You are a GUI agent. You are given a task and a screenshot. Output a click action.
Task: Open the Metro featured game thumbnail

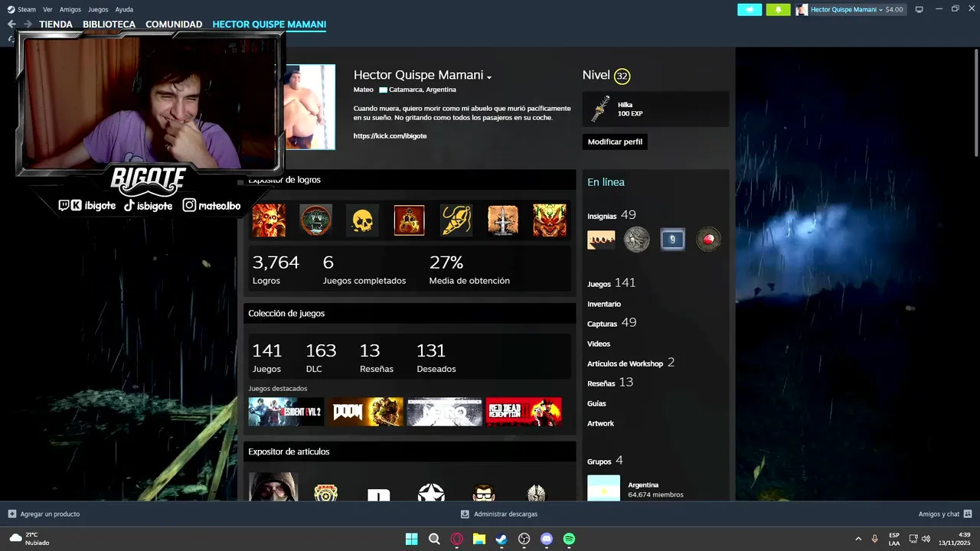pyautogui.click(x=445, y=412)
